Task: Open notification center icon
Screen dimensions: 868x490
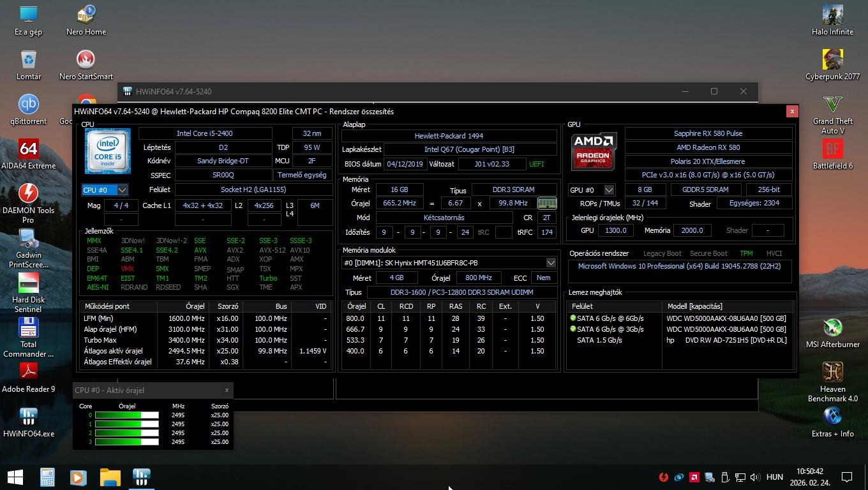Action: (x=847, y=477)
